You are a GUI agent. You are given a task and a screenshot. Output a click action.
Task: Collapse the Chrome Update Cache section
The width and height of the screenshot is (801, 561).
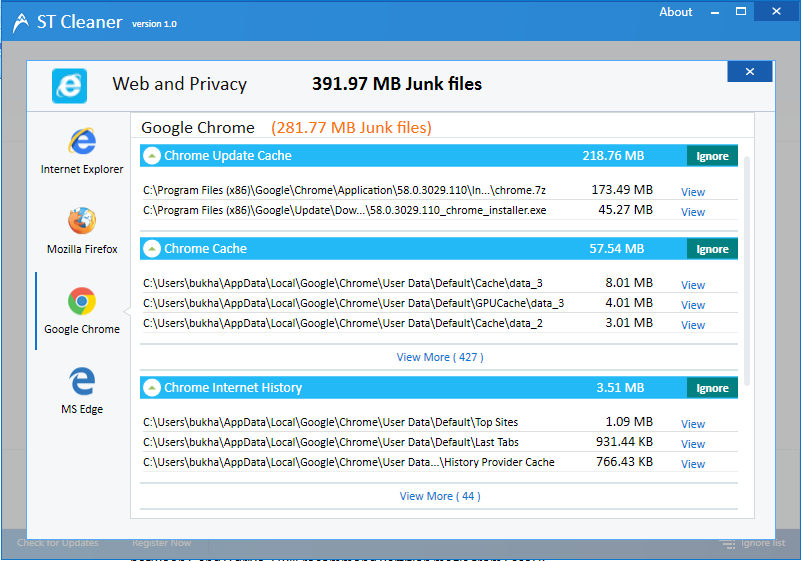tap(152, 156)
